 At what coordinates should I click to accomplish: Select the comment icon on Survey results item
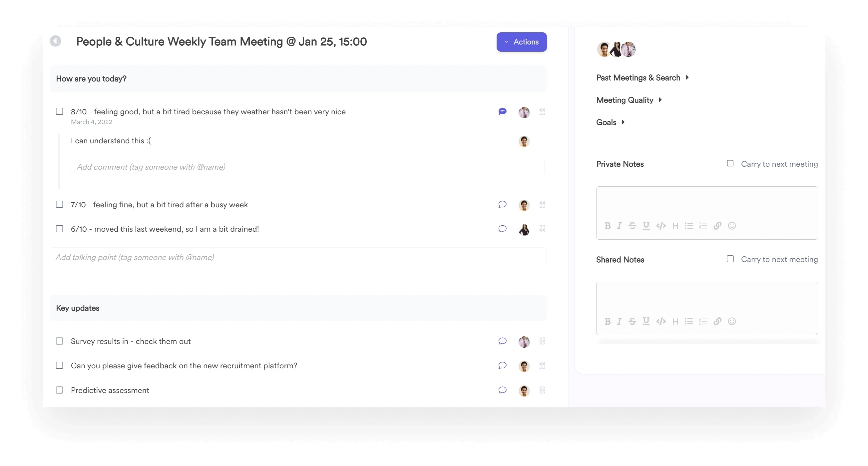click(502, 341)
